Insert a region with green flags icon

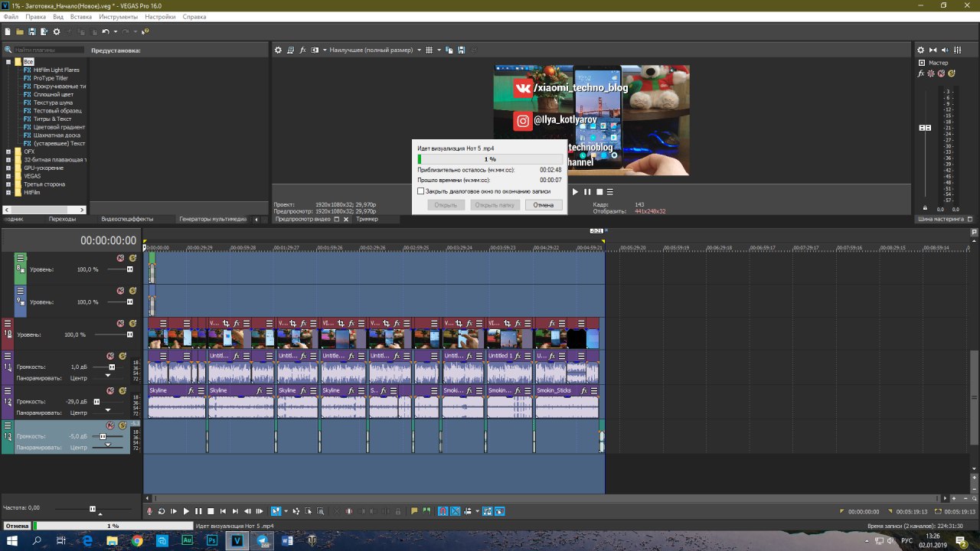pyautogui.click(x=426, y=511)
